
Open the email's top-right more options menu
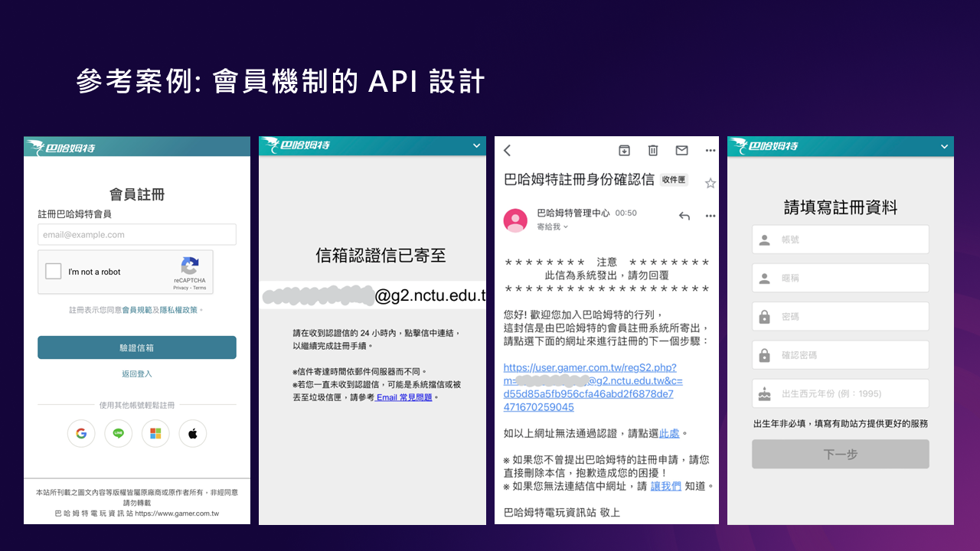click(x=710, y=151)
